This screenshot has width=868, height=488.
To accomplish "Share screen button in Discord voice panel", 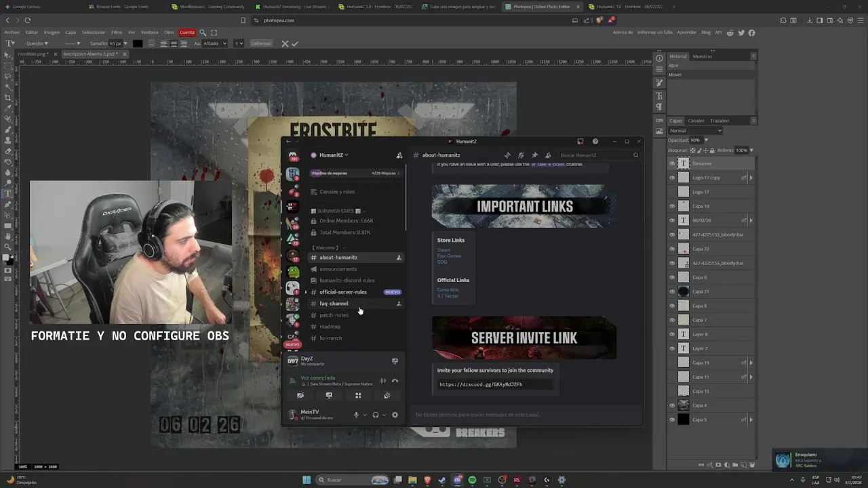I will click(x=329, y=396).
